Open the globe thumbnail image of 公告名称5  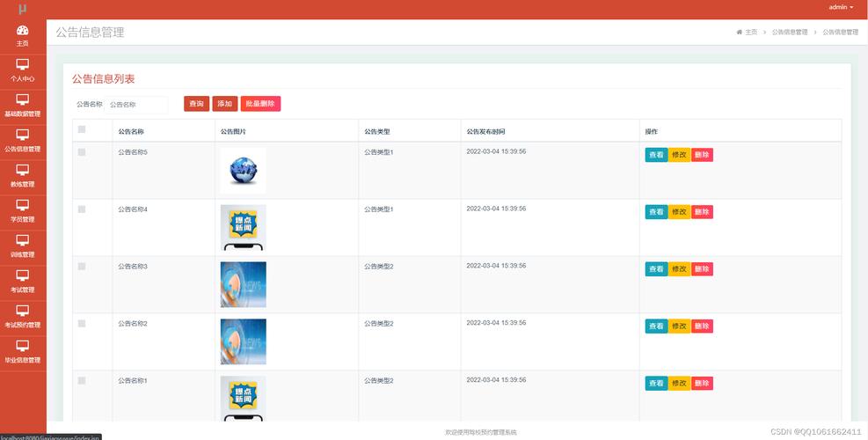click(243, 171)
